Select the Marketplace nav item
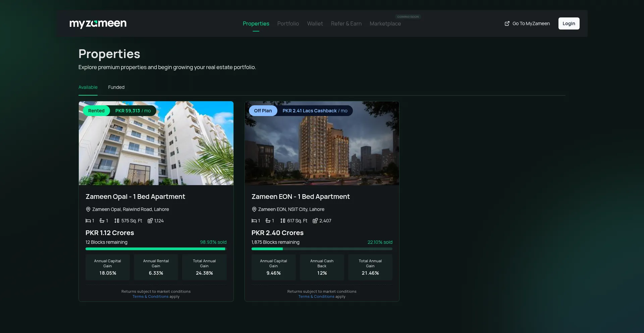Screen dimensions: 644x333 tap(385, 23)
